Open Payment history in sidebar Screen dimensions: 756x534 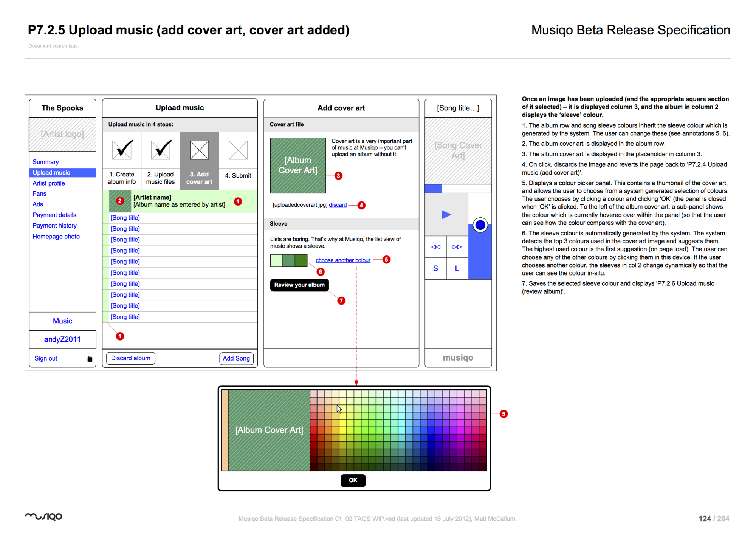[x=54, y=226]
